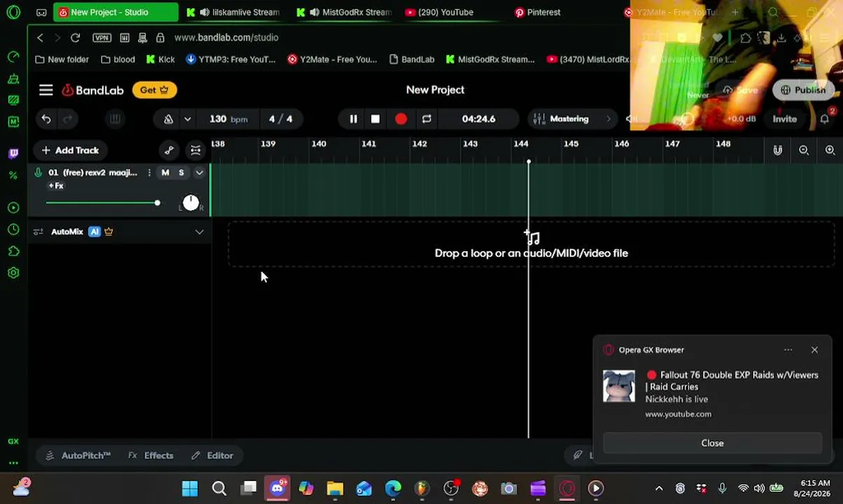Mute track 01 with M button
This screenshot has height=504, width=843.
(165, 172)
